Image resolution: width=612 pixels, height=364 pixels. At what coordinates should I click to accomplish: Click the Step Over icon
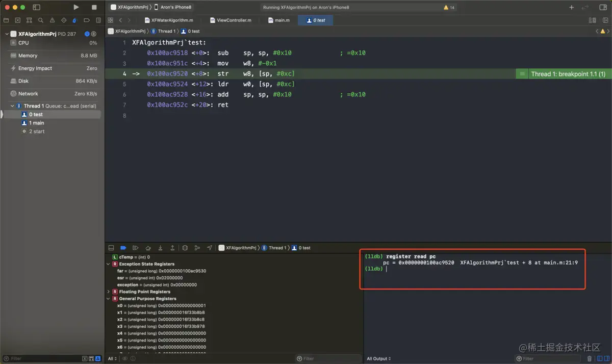coord(148,248)
